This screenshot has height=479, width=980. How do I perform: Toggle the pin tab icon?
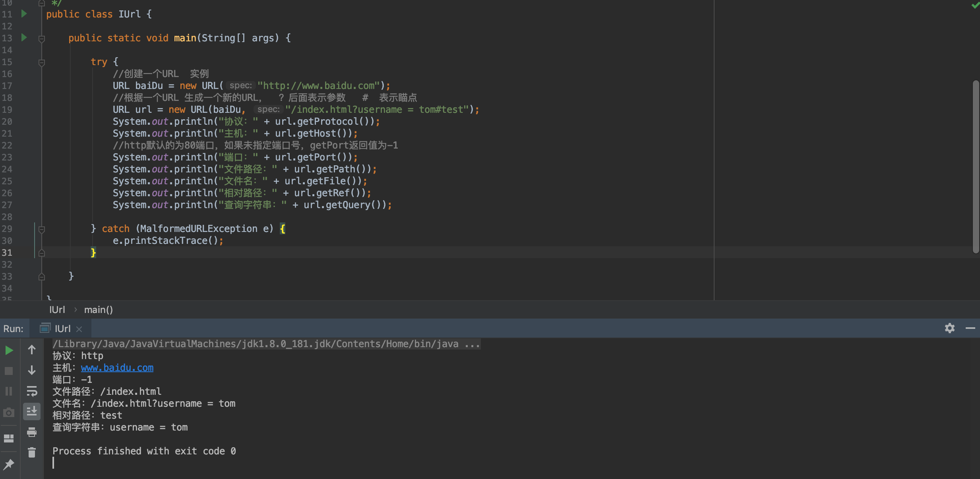click(9, 464)
